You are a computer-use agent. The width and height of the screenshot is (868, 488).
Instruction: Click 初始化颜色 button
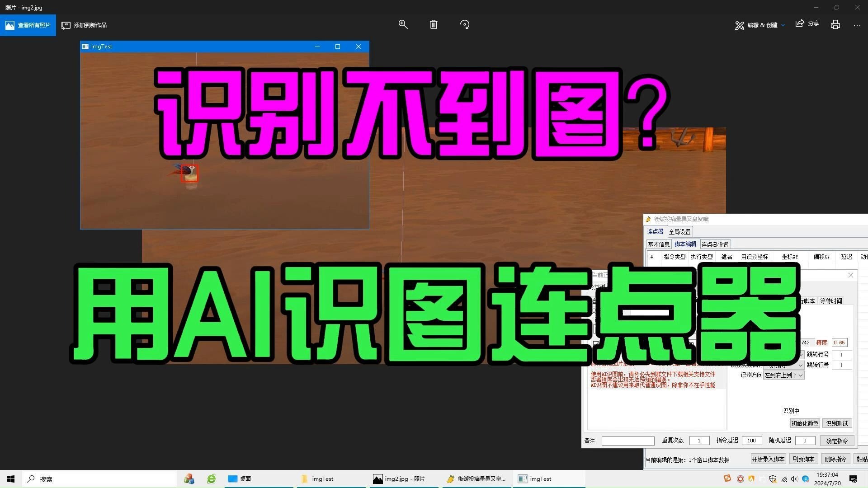pos(805,423)
